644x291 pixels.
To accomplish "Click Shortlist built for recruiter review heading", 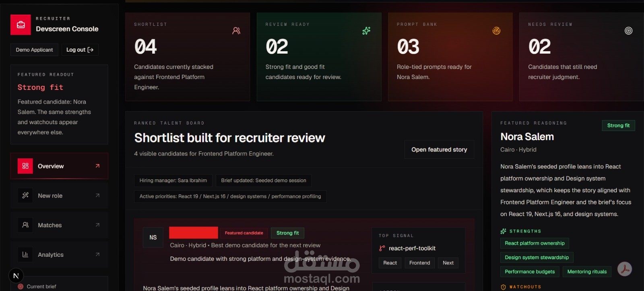I will [x=229, y=138].
